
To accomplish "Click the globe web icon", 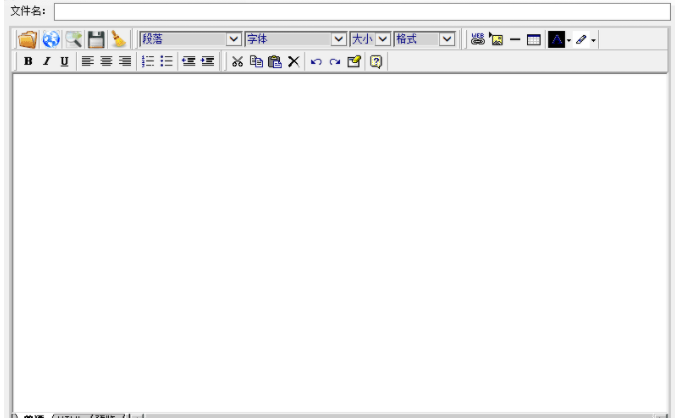I will coord(51,40).
